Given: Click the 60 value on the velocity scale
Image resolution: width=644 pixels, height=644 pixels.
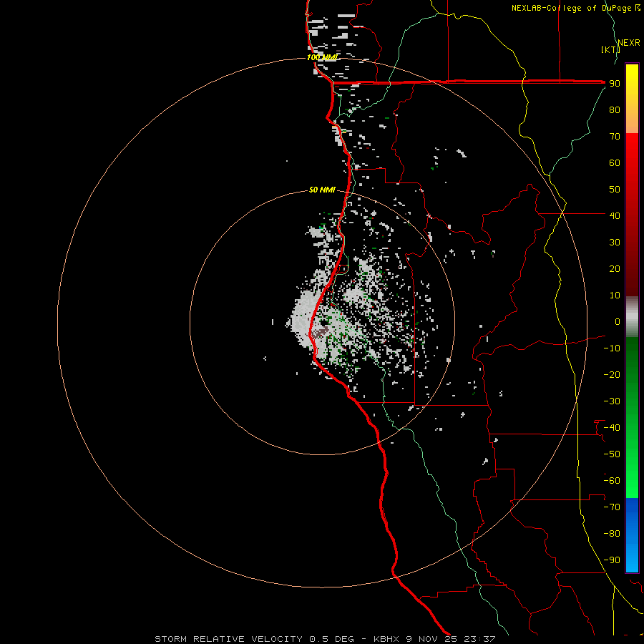Looking at the screenshot, I should [x=615, y=162].
